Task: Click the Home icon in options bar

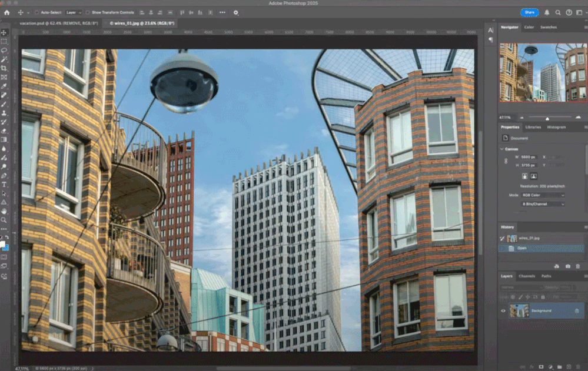Action: (x=6, y=12)
